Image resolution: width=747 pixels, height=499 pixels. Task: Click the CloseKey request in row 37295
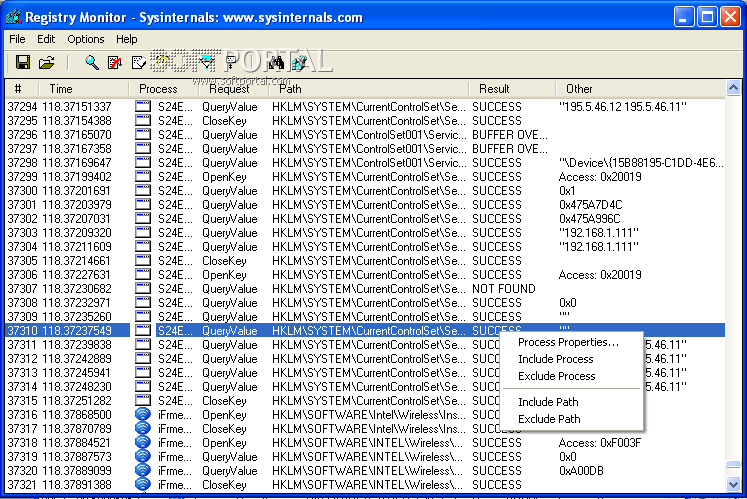[x=224, y=121]
